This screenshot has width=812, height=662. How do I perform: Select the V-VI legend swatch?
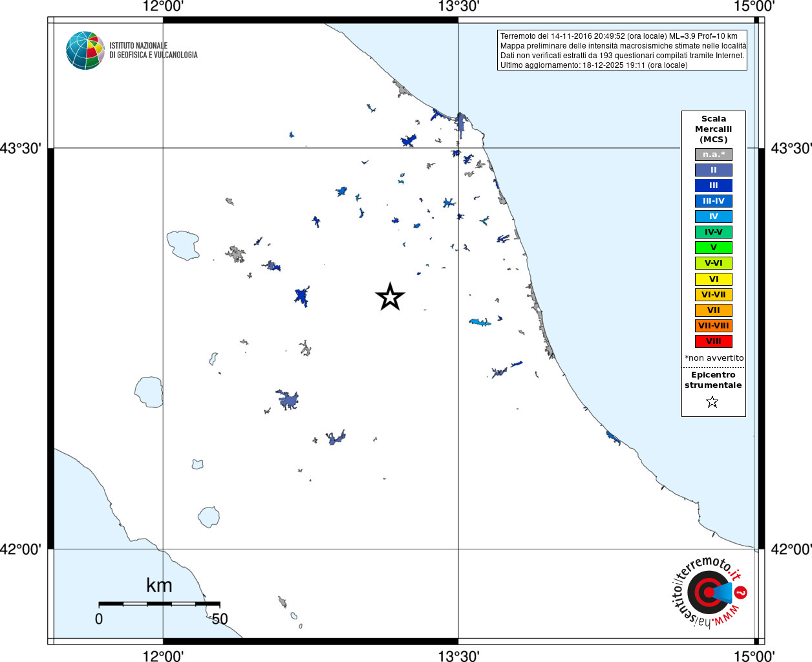714,263
